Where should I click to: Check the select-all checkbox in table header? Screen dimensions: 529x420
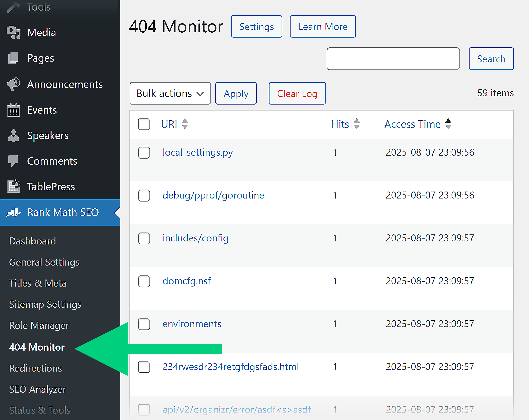(144, 124)
